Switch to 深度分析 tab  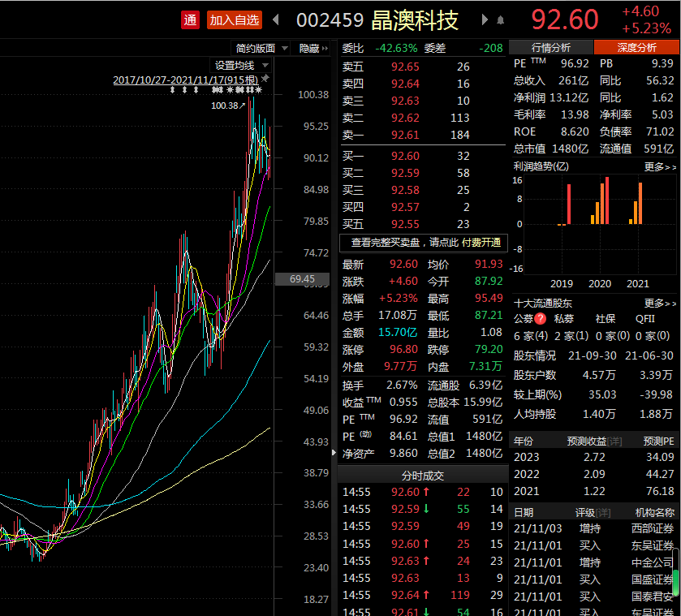(637, 48)
